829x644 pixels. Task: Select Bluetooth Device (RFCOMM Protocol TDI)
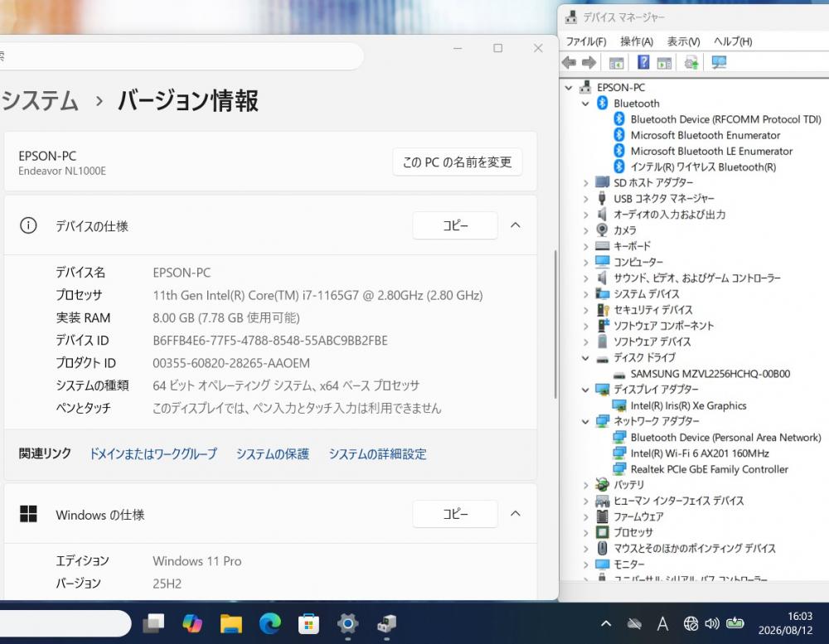(x=725, y=119)
